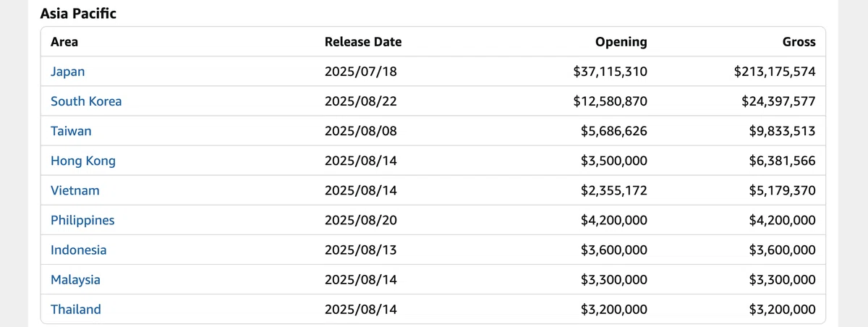Click Vietnam's gross value $5,179,370

tap(783, 190)
